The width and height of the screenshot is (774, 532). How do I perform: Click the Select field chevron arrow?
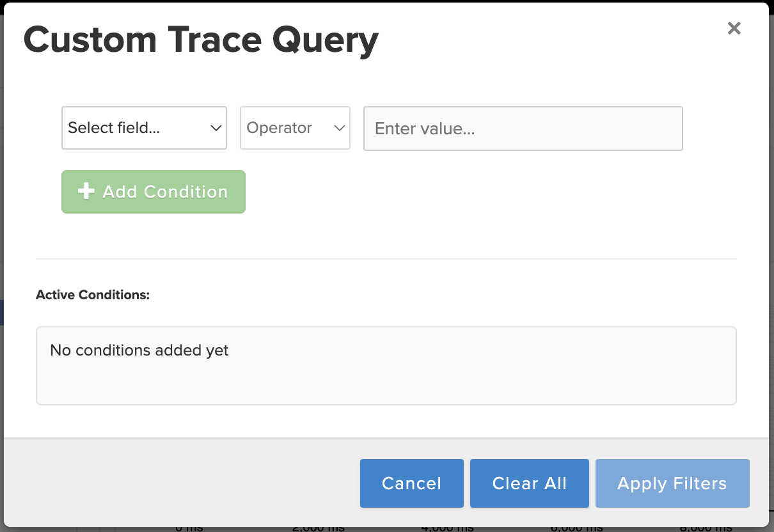[x=216, y=128]
